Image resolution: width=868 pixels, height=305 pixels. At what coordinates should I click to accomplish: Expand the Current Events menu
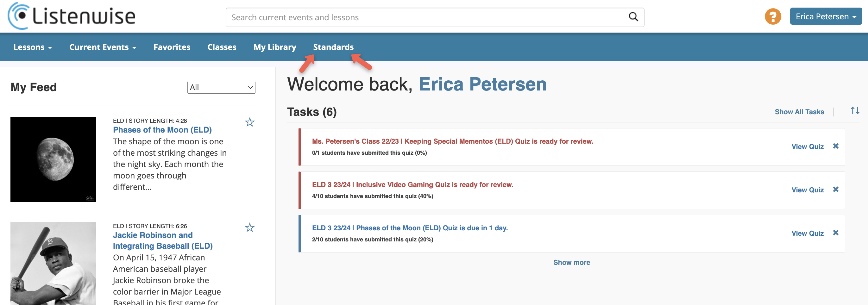[103, 47]
